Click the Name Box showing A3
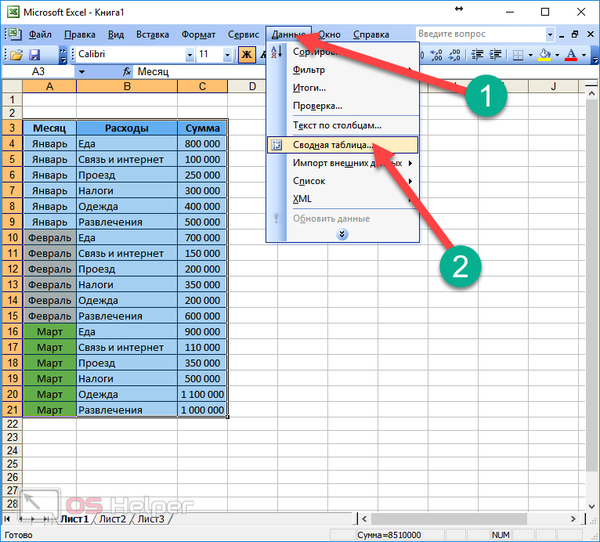 tap(38, 71)
